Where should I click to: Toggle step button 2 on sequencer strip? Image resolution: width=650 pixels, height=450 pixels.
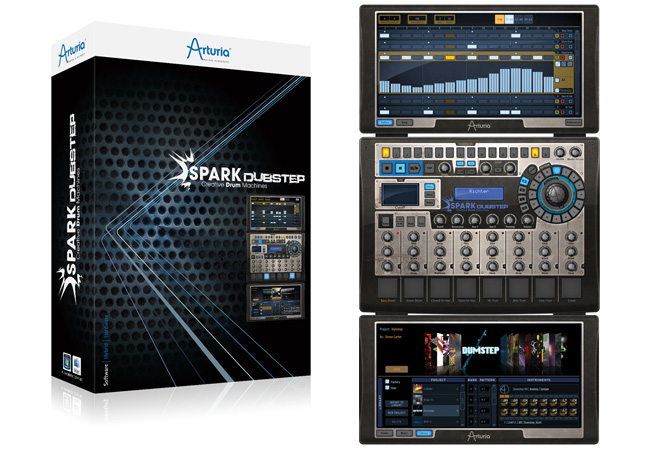click(396, 152)
